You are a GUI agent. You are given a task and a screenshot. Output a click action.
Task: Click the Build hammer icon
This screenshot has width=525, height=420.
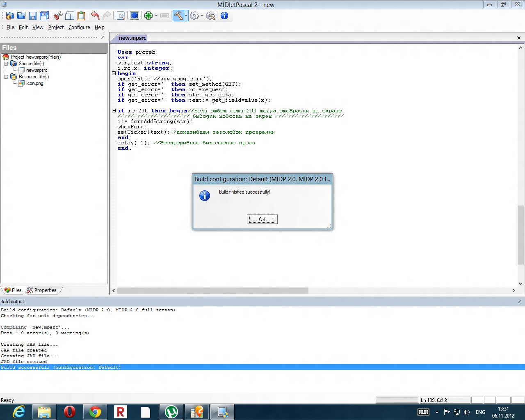tap(178, 16)
